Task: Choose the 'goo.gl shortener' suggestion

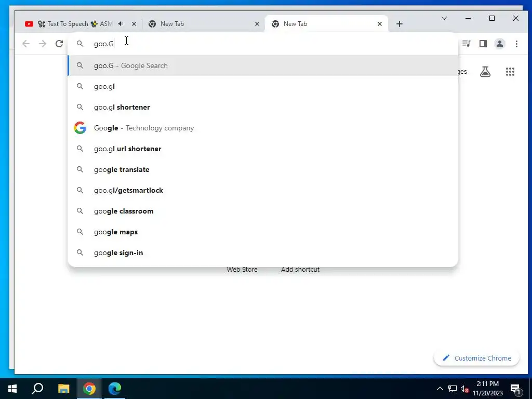Action: tap(263, 107)
